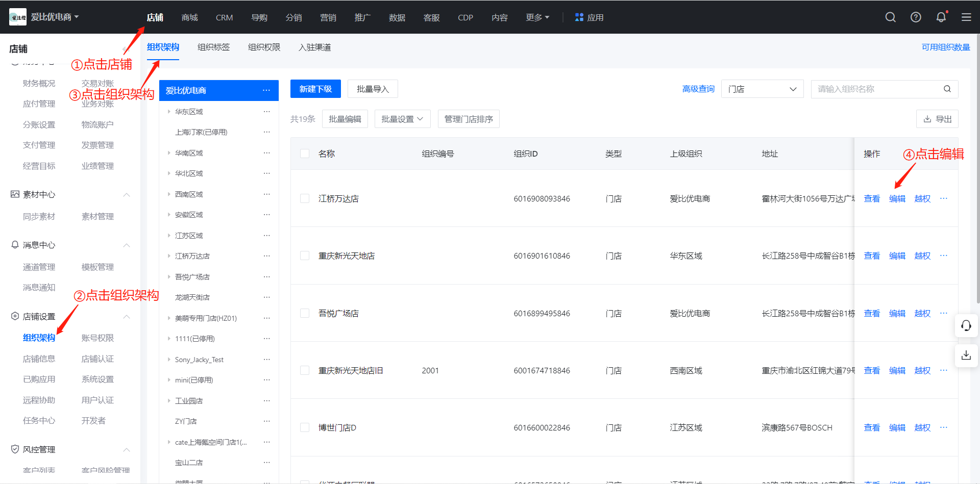Expand the 华北区域 tree node
This screenshot has width=980, height=484.
[x=169, y=173]
